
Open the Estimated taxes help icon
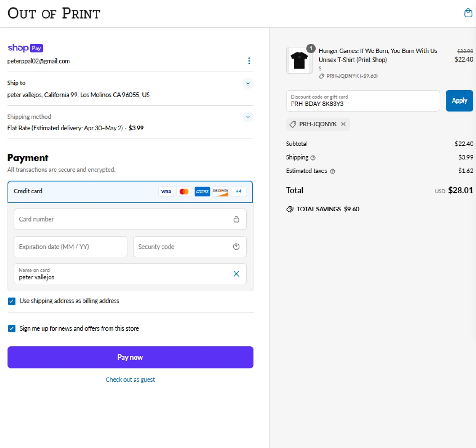(333, 171)
